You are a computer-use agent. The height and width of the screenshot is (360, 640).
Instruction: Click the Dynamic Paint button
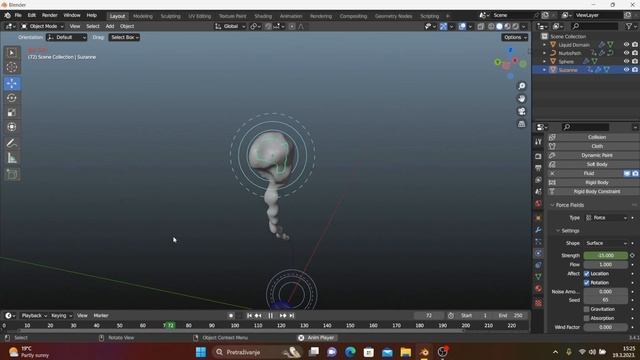(x=594, y=155)
